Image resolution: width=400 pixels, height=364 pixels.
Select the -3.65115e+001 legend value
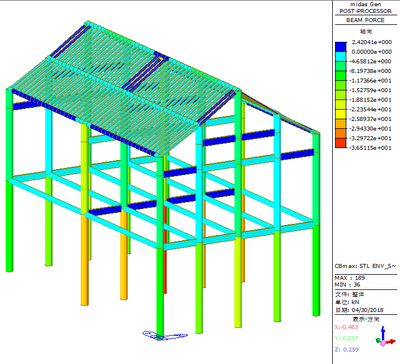pos(371,148)
